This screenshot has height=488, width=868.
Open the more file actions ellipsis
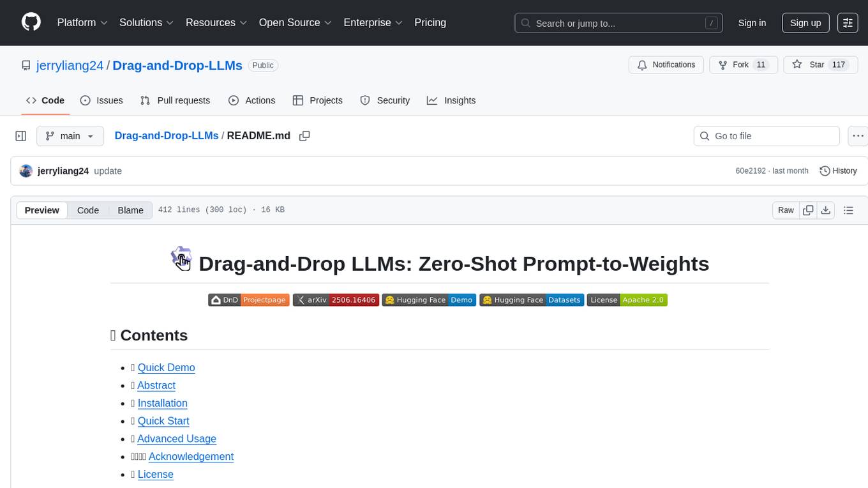[858, 136]
